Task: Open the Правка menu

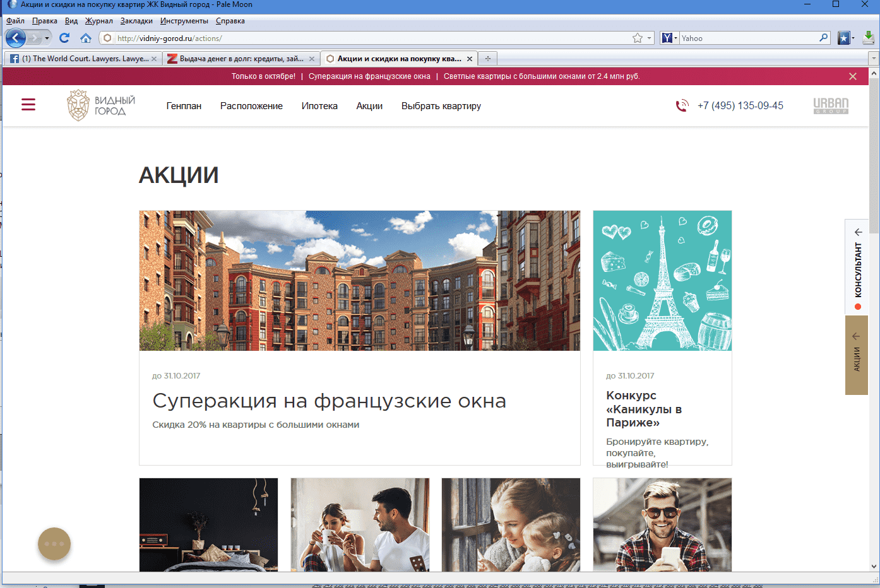Action: click(45, 21)
